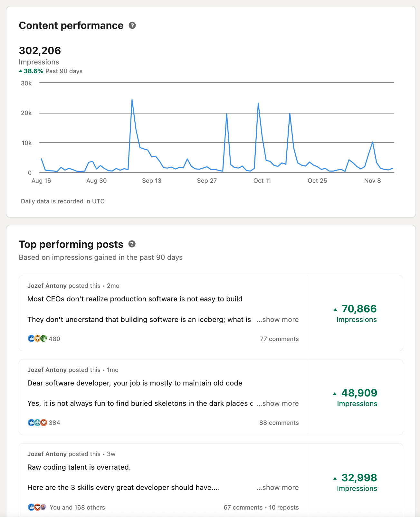The width and height of the screenshot is (420, 517).
Task: Open the 67 comments link
Action: pyautogui.click(x=243, y=507)
